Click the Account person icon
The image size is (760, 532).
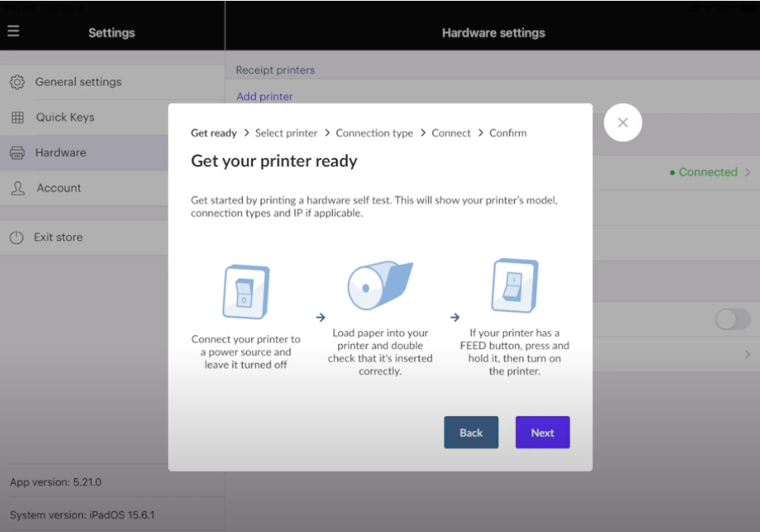coord(17,188)
